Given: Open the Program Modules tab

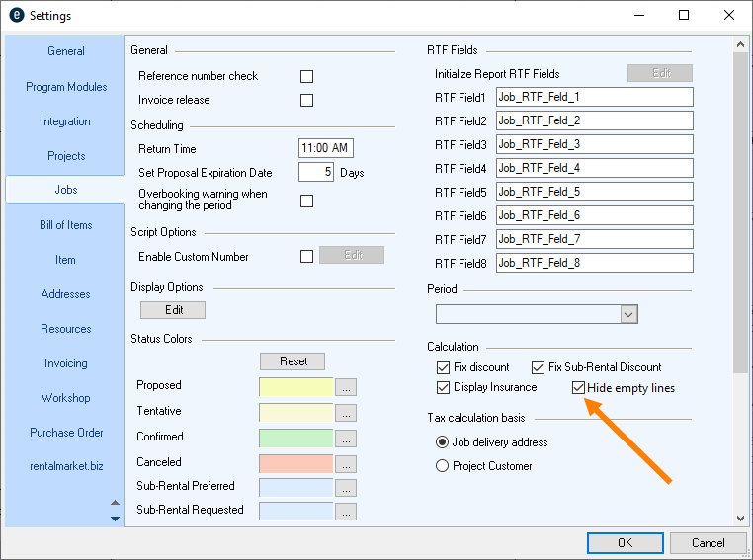Looking at the screenshot, I should pos(65,87).
